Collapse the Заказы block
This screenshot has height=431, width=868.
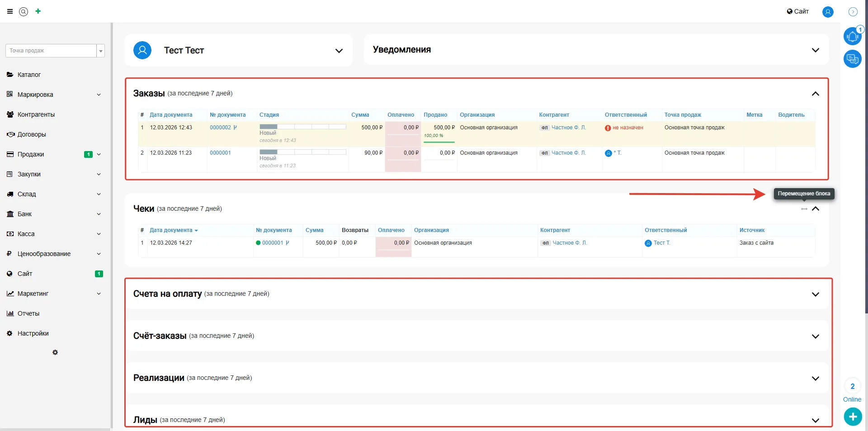(815, 94)
